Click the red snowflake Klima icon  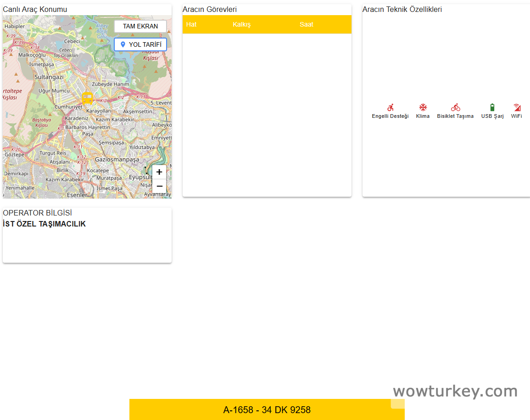click(x=423, y=108)
